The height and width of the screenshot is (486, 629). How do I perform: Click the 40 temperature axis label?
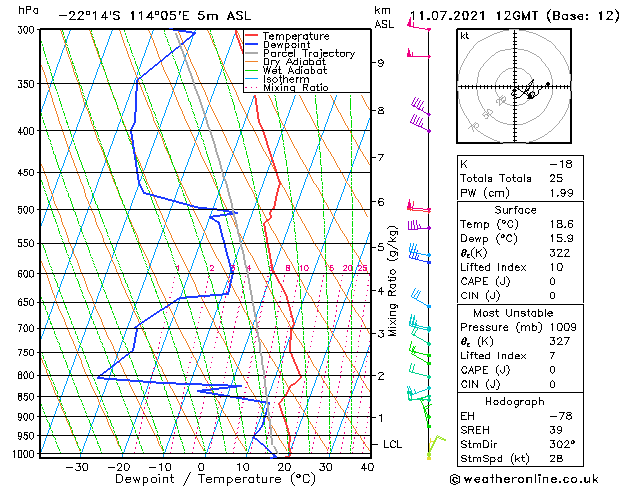point(367,468)
